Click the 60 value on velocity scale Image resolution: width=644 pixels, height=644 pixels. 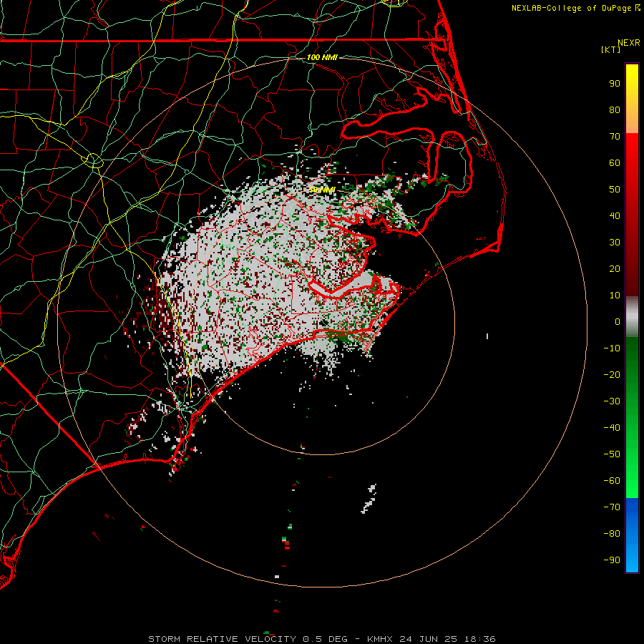pos(615,163)
